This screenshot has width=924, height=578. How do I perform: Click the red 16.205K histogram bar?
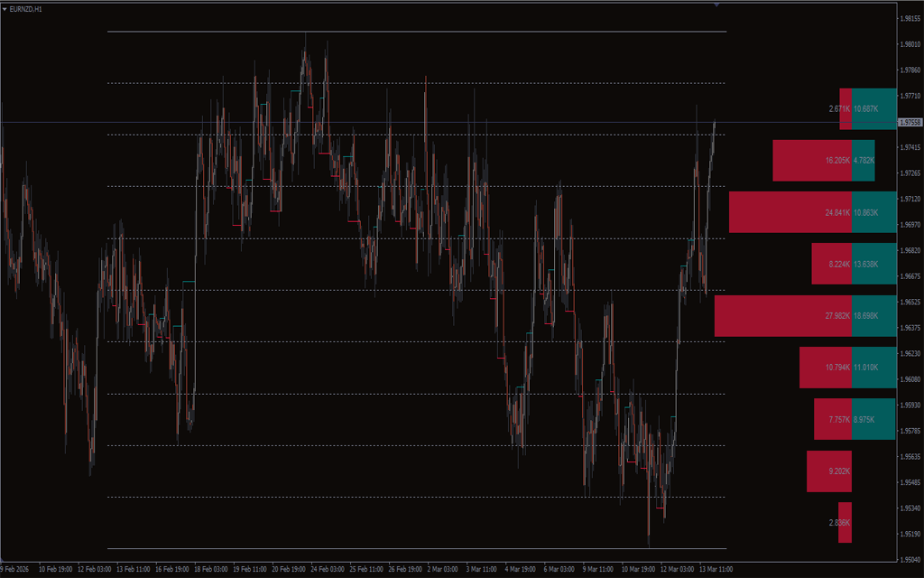click(x=811, y=161)
